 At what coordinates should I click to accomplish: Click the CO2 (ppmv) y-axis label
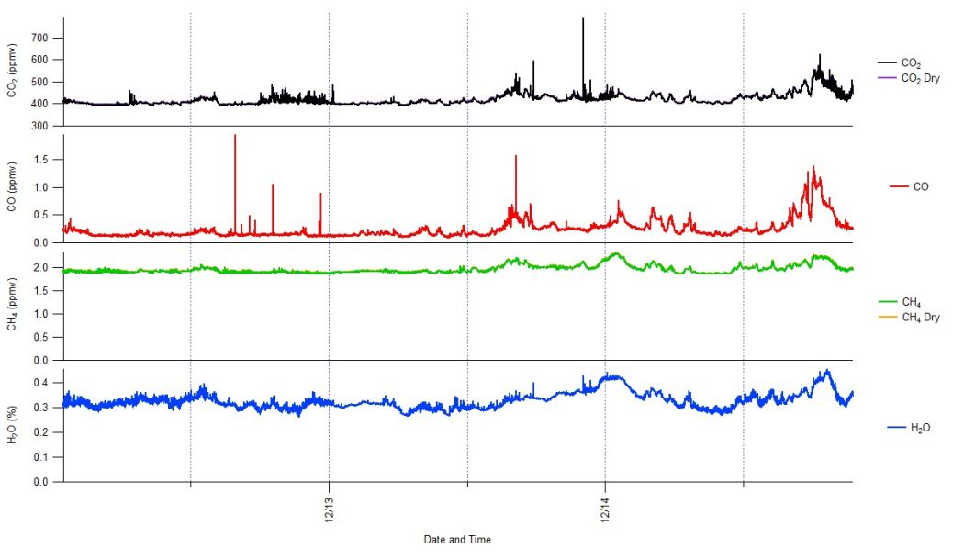(x=14, y=72)
